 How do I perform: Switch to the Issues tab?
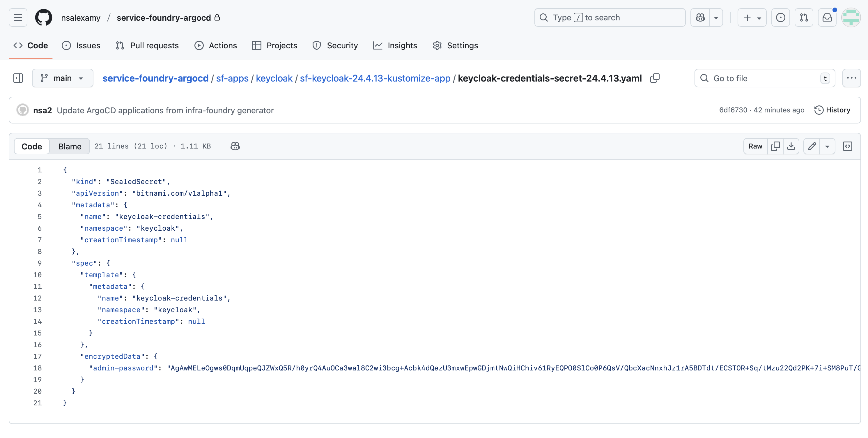pyautogui.click(x=81, y=45)
